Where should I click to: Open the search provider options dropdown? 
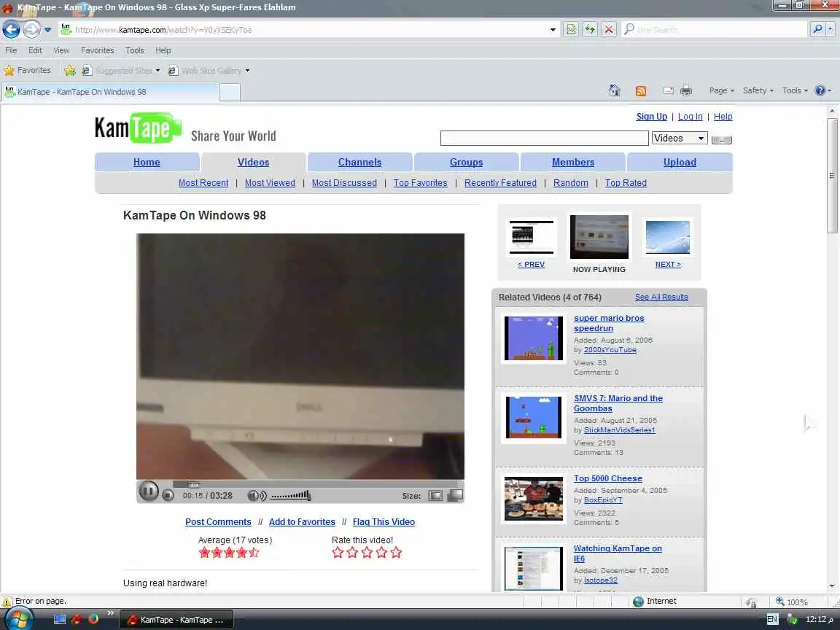(831, 29)
